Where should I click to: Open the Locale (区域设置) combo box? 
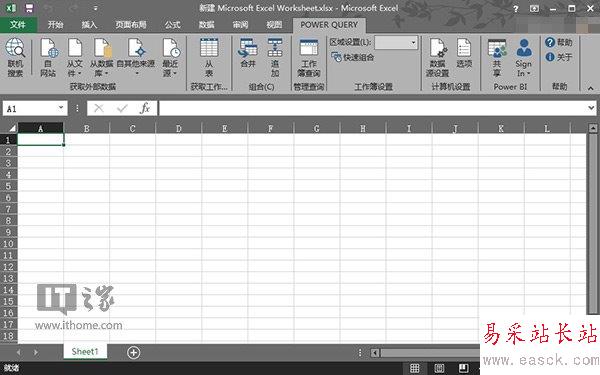pos(396,42)
